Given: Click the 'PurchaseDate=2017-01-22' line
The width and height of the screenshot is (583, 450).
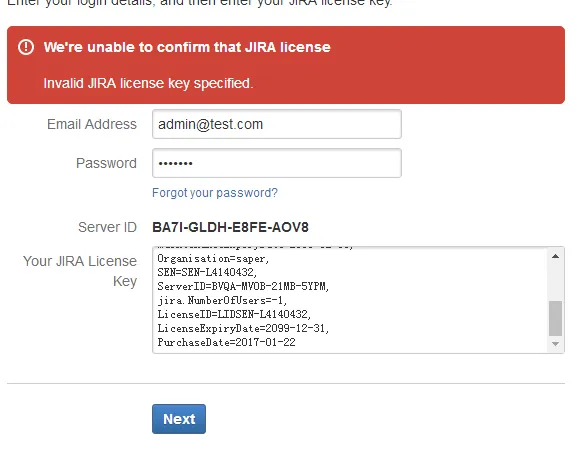Looking at the screenshot, I should coord(226,342).
